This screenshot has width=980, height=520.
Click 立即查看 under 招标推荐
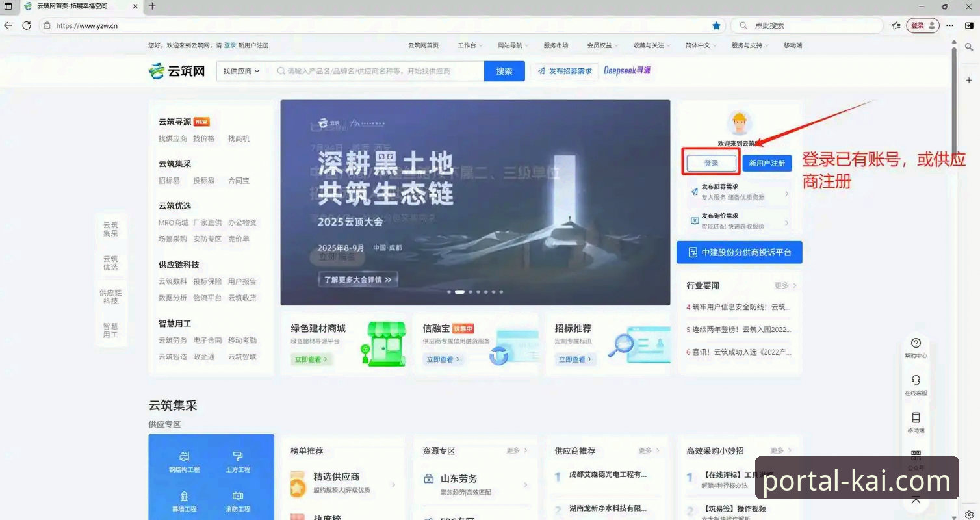(x=575, y=359)
